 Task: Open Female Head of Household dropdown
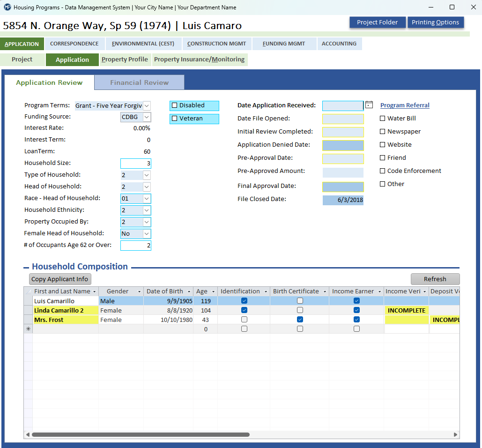[x=147, y=234]
